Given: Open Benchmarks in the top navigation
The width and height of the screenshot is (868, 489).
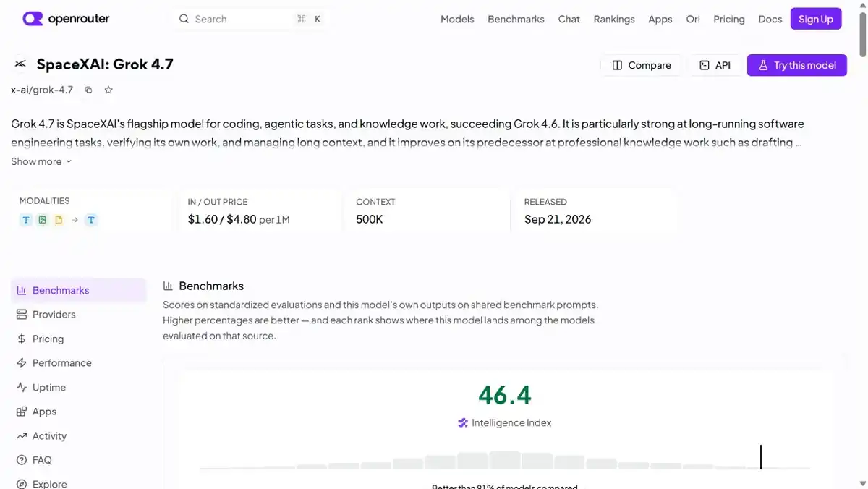Looking at the screenshot, I should [x=516, y=19].
